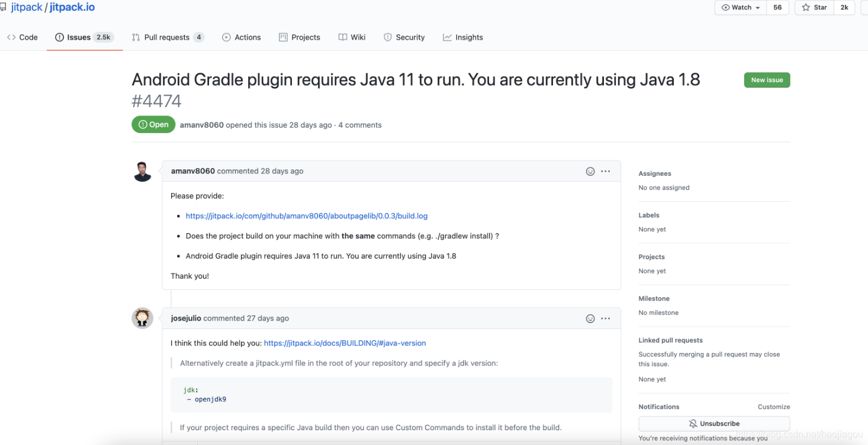868x445 pixels.
Task: Click the issue title text
Action: (x=416, y=79)
